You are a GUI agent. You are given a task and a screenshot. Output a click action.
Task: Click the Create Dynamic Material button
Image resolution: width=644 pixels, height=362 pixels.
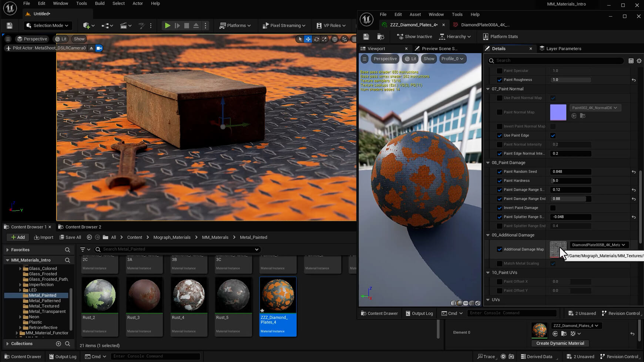560,343
